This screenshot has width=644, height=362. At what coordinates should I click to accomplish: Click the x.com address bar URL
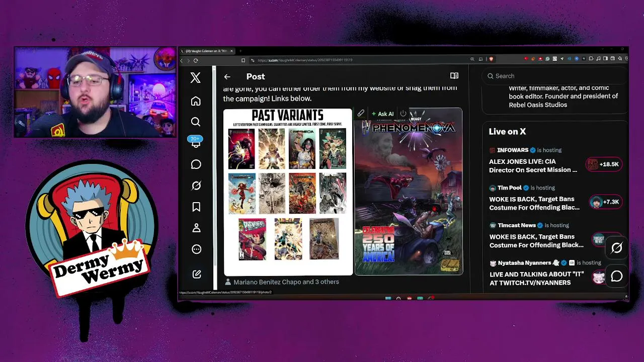click(305, 60)
